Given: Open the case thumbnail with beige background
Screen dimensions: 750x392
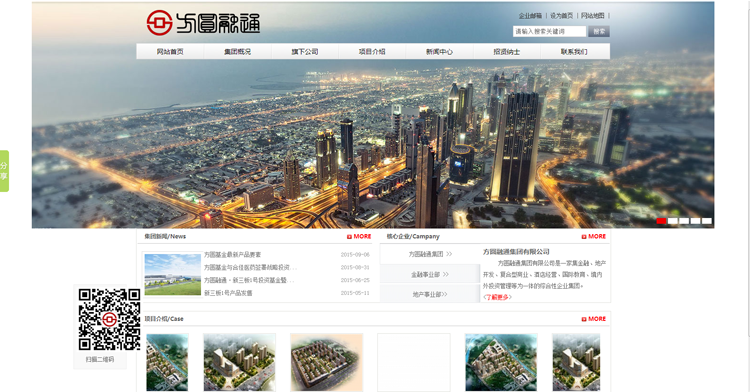Looking at the screenshot, I should point(326,362).
